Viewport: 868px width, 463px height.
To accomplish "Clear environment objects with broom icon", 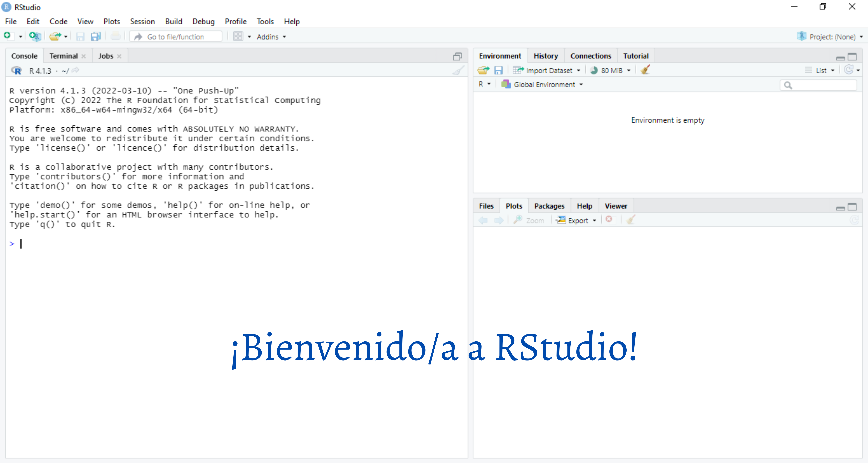I will 645,70.
